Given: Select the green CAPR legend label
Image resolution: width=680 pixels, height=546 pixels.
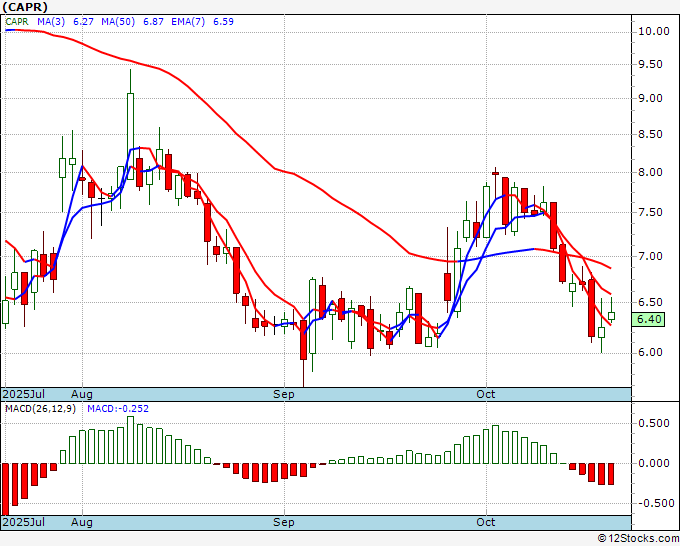Looking at the screenshot, I should point(17,21).
